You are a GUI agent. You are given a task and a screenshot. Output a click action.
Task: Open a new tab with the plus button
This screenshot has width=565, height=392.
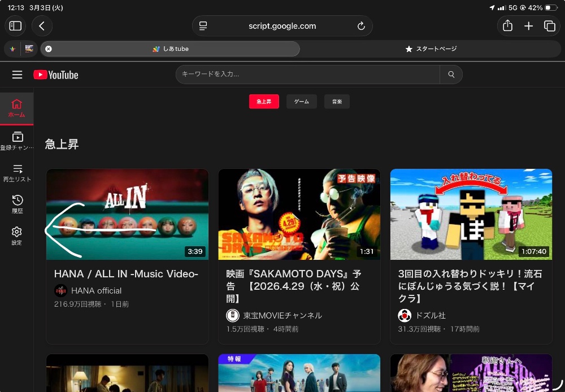528,26
